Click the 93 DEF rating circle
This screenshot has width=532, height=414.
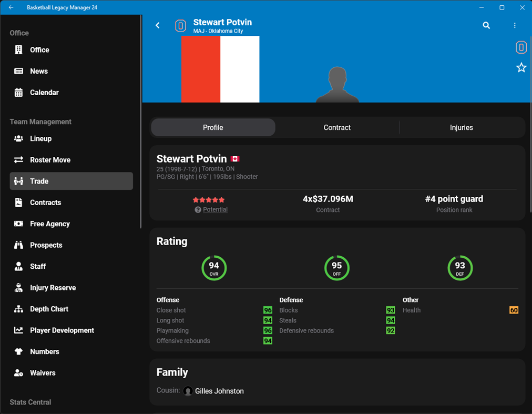tap(460, 268)
